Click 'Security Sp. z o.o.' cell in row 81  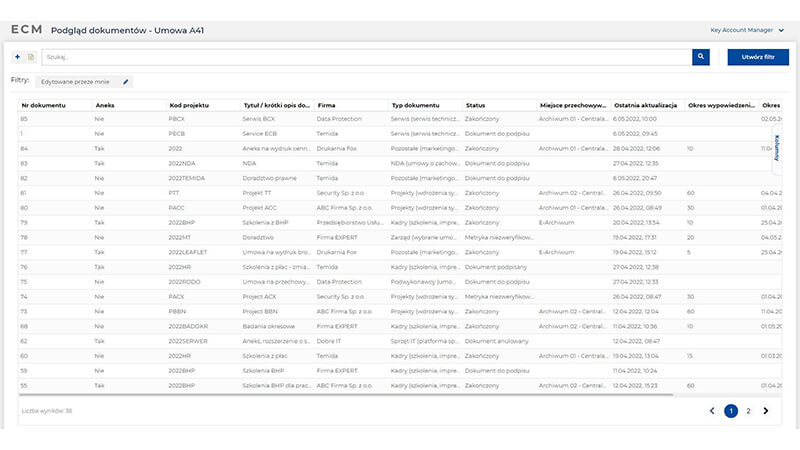(340, 193)
